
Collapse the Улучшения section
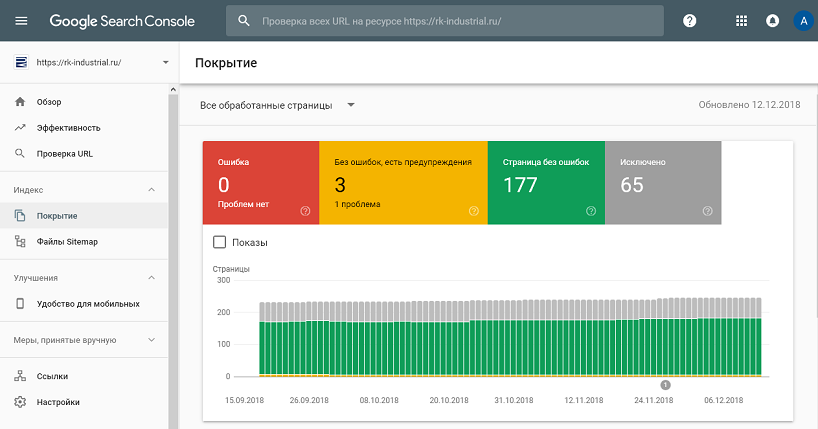[x=151, y=278]
